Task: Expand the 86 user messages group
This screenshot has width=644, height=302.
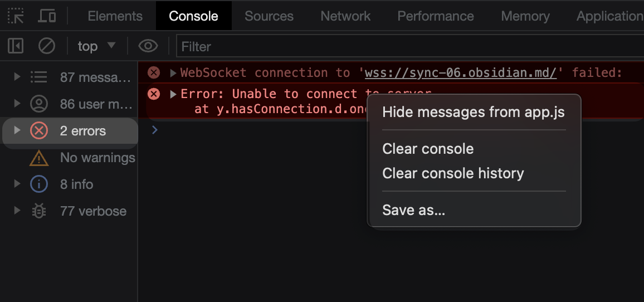Action: (18, 104)
